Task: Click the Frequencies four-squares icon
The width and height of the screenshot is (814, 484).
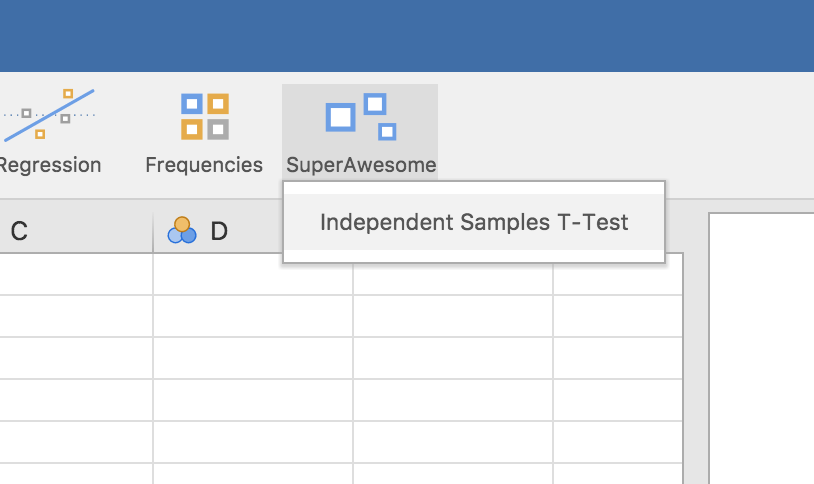Action: tap(205, 116)
